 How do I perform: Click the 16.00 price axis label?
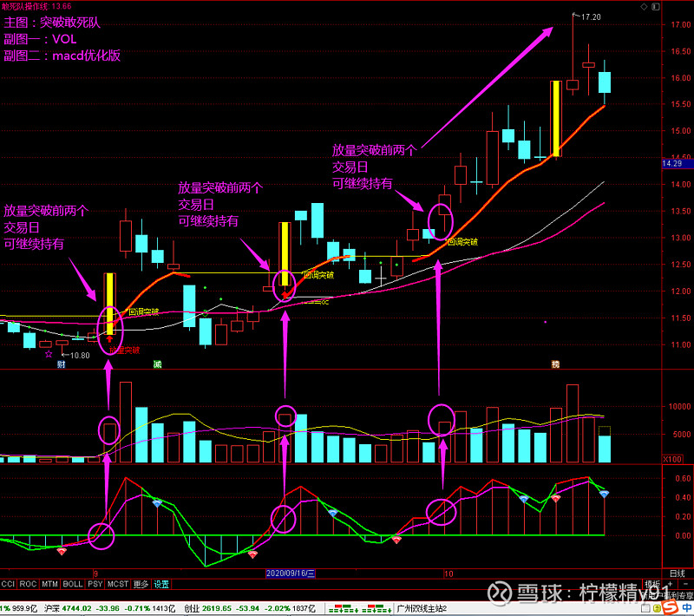[x=681, y=78]
